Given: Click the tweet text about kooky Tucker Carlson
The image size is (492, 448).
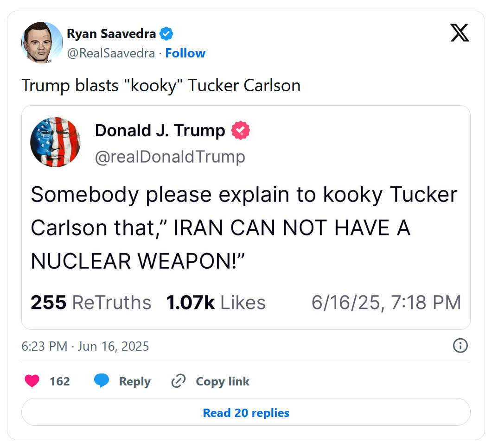Looking at the screenshot, I should pyautogui.click(x=161, y=86).
